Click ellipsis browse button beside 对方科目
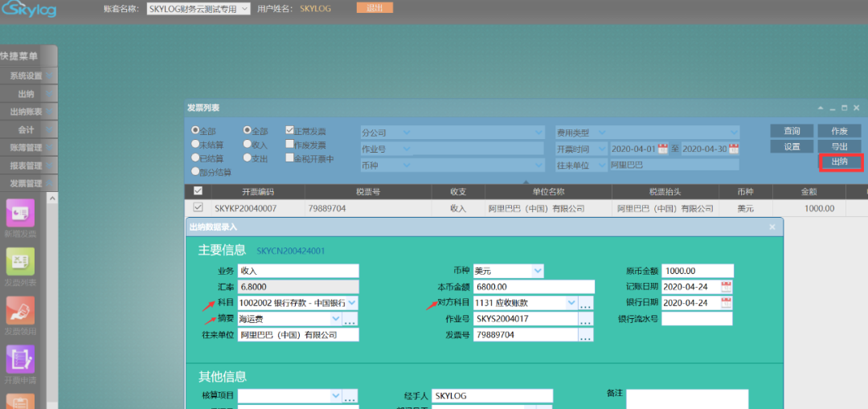 pyautogui.click(x=586, y=303)
